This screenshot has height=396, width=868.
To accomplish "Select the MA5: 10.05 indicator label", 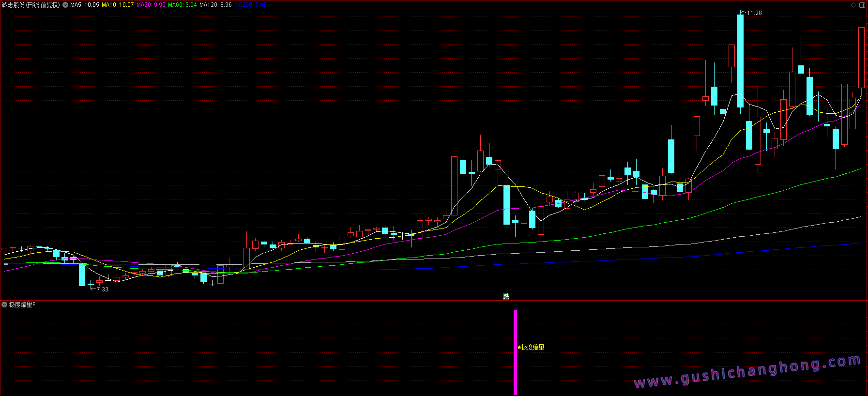I will point(85,5).
